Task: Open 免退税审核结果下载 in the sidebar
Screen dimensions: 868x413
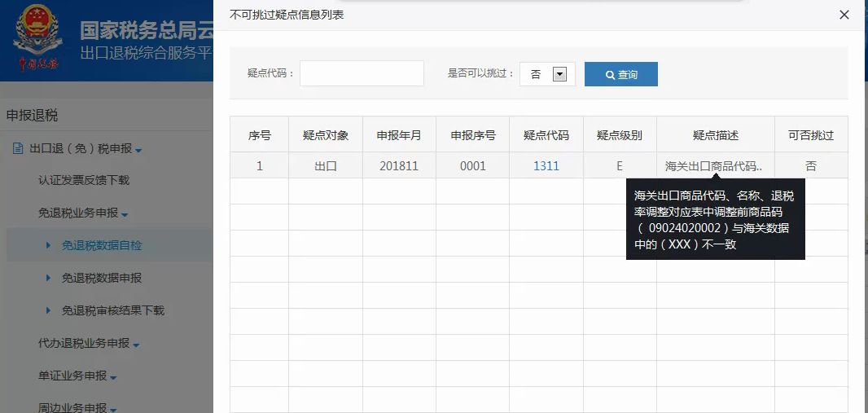Action: (x=113, y=310)
